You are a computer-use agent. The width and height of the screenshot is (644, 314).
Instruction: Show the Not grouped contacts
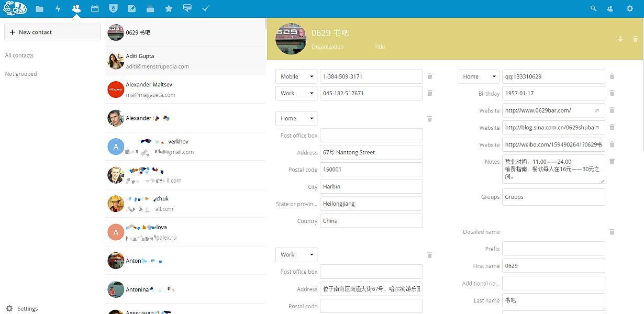click(x=21, y=73)
